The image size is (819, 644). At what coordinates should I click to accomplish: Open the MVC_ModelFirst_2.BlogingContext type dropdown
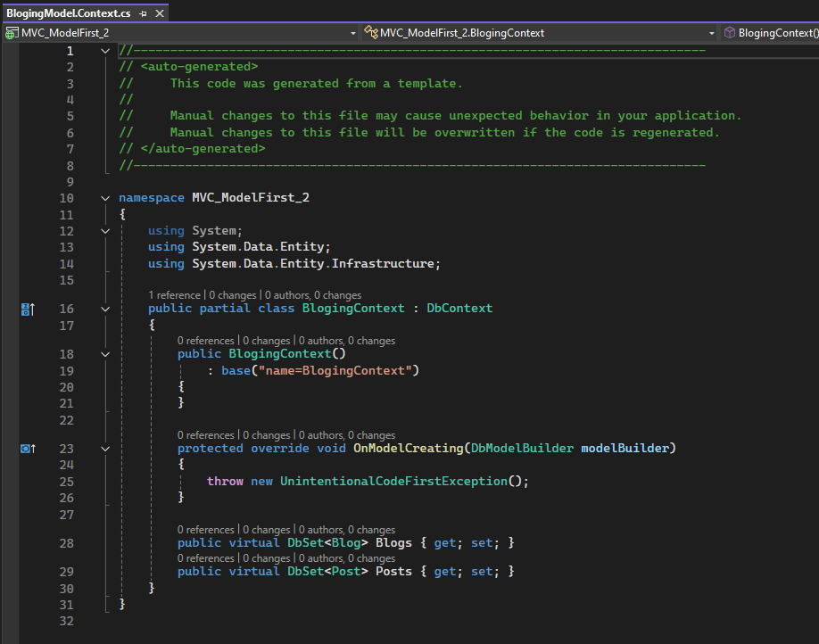point(711,33)
